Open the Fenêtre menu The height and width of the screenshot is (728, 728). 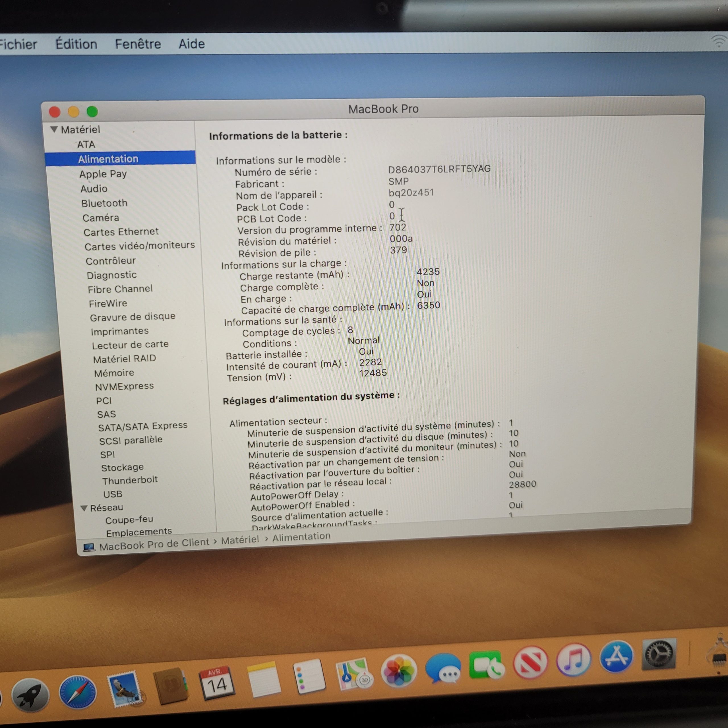tap(138, 44)
